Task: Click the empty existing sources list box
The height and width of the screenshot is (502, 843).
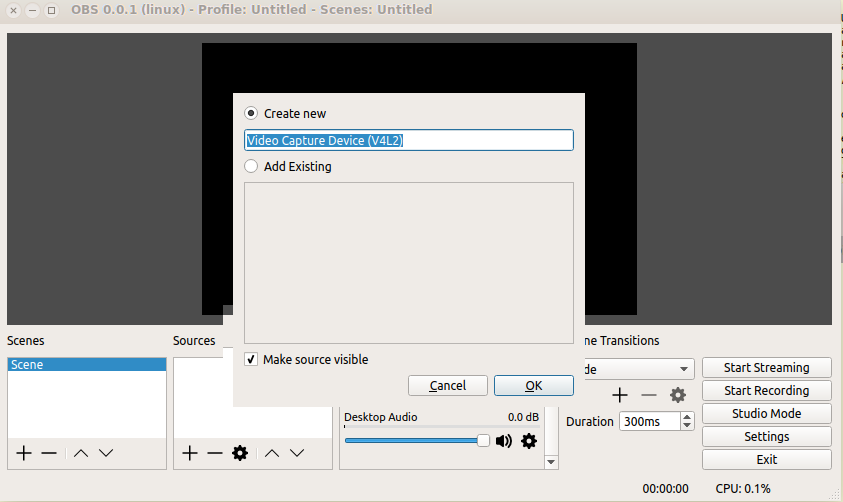Action: (x=409, y=263)
